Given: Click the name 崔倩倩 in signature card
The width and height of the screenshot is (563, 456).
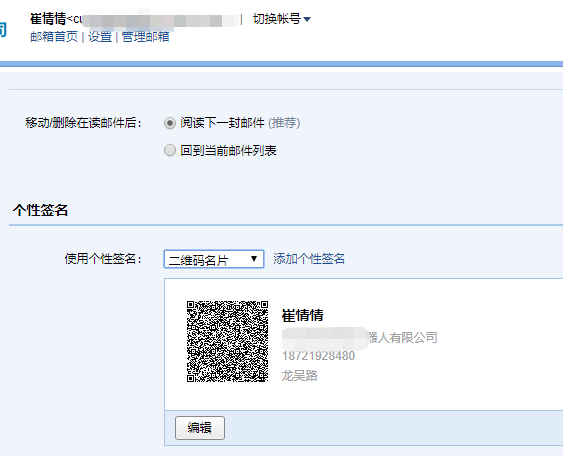Looking at the screenshot, I should pos(302,316).
